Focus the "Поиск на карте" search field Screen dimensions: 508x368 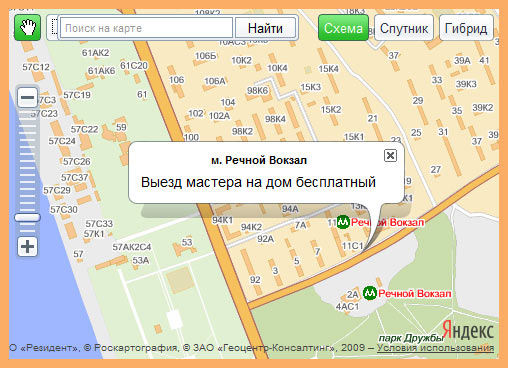point(146,28)
